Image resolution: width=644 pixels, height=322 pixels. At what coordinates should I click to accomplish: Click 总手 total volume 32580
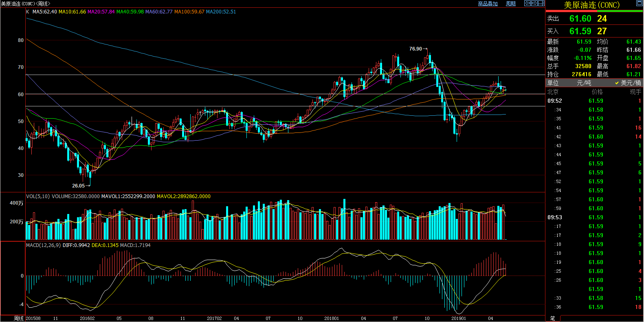583,66
